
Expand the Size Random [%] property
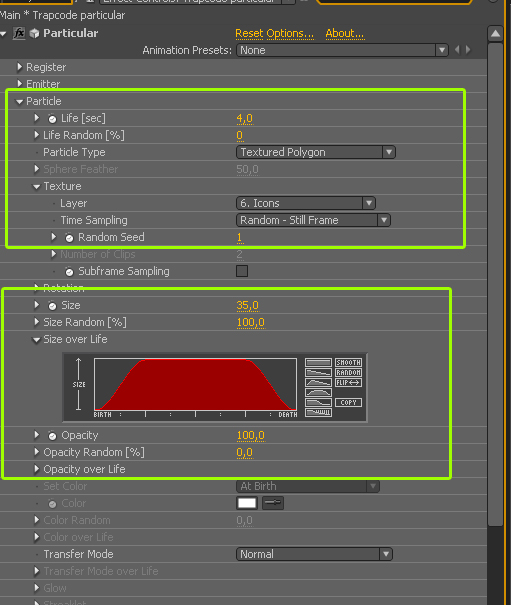click(37, 322)
